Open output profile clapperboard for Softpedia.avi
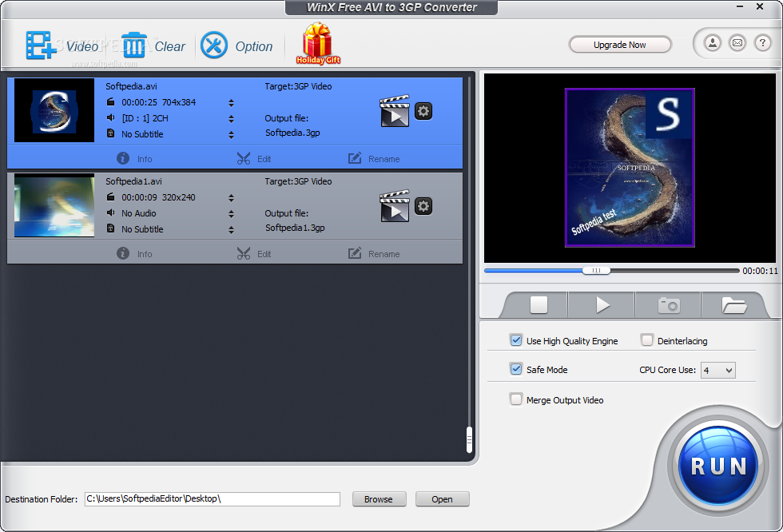This screenshot has width=783, height=532. coord(395,111)
